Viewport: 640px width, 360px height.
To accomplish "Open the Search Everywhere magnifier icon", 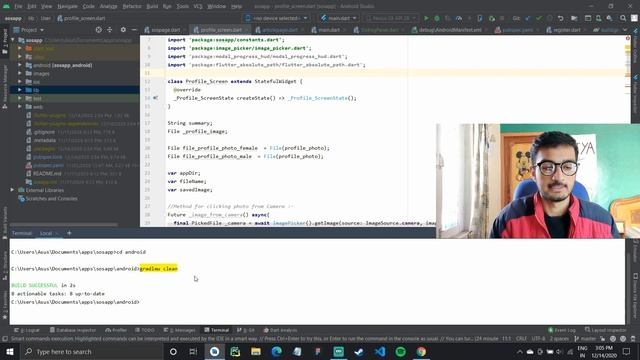I will [x=623, y=18].
